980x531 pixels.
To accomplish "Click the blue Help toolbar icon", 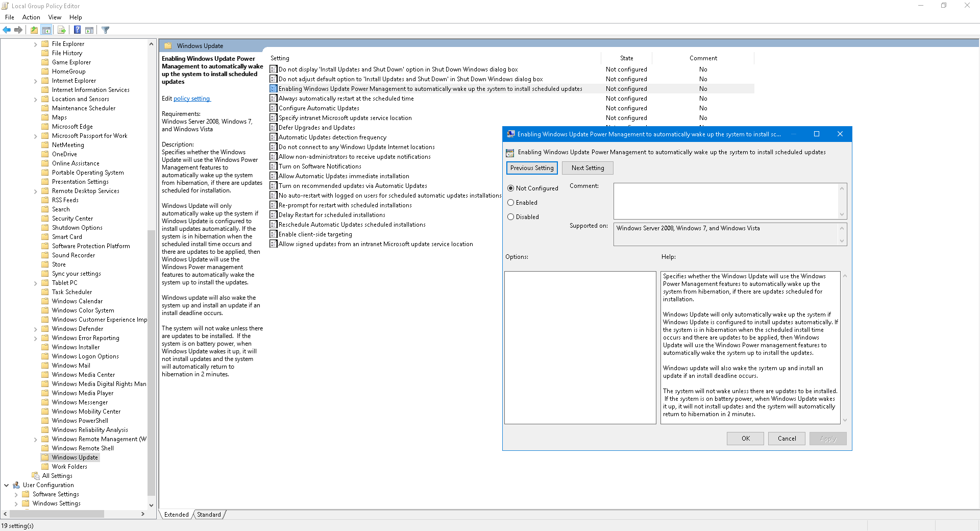I will click(x=77, y=30).
